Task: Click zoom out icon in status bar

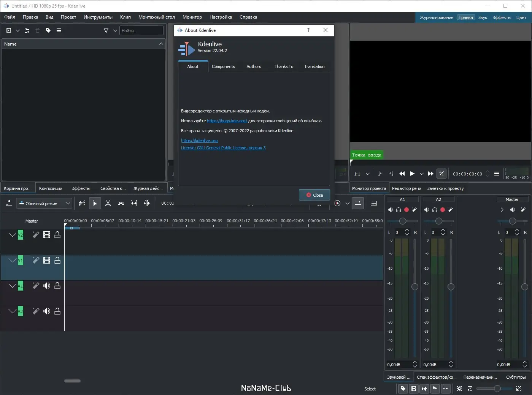Action: point(470,389)
